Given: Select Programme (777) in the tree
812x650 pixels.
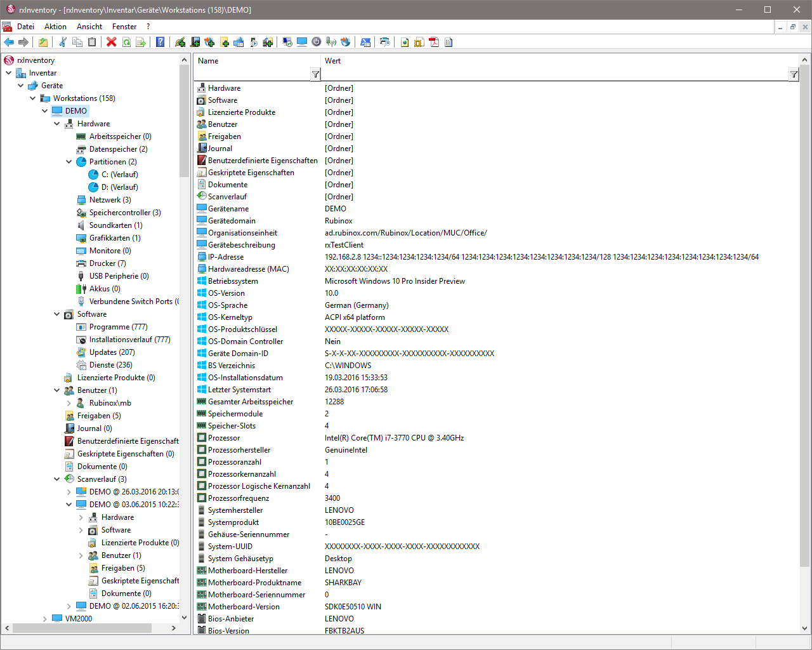Looking at the screenshot, I should (x=118, y=327).
